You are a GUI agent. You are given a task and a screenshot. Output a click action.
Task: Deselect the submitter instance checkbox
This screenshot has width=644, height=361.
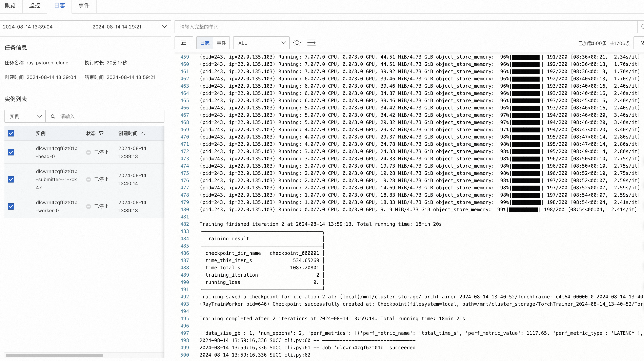point(11,179)
